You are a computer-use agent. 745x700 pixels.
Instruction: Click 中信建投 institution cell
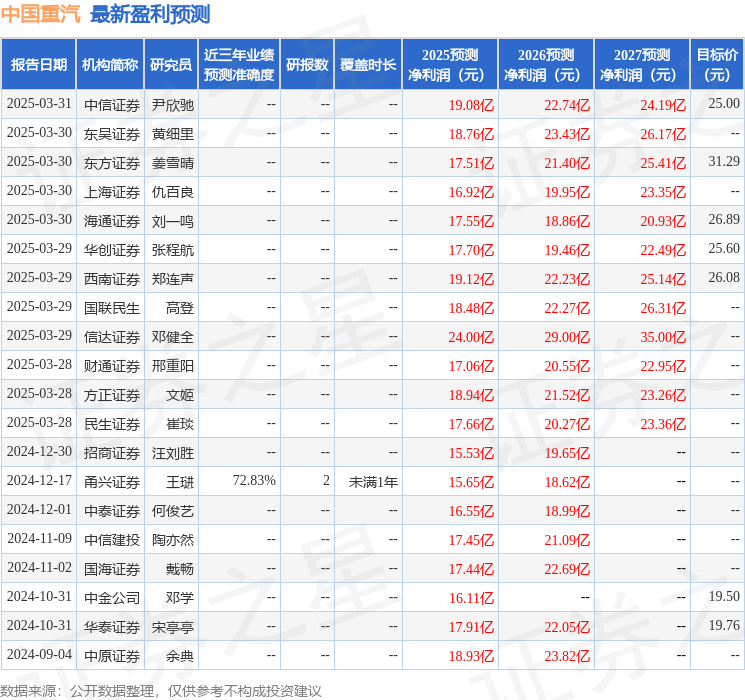(112, 540)
